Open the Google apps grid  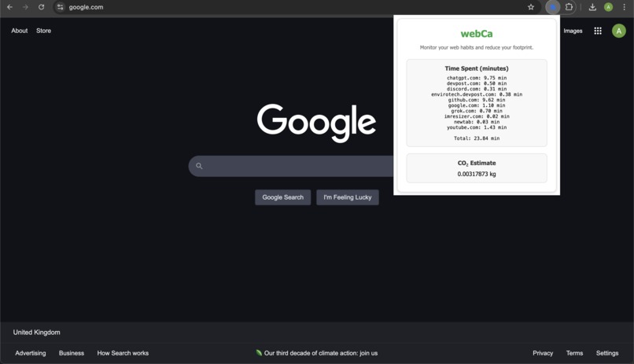click(598, 31)
